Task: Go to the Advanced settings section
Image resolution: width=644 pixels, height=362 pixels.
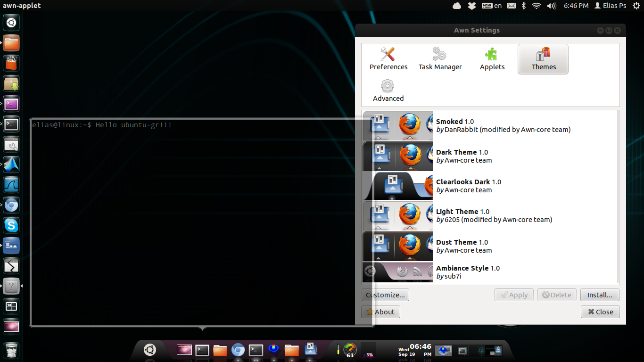Action: (x=388, y=91)
